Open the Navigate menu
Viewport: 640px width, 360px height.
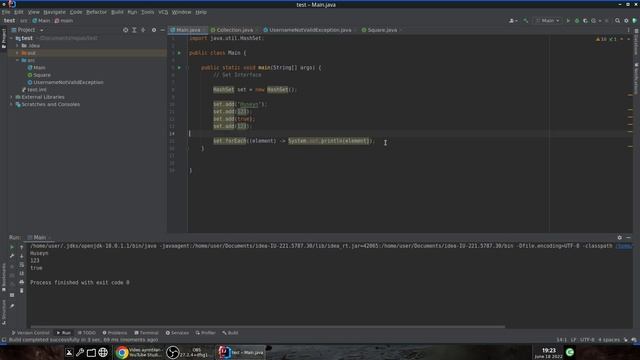[54, 12]
